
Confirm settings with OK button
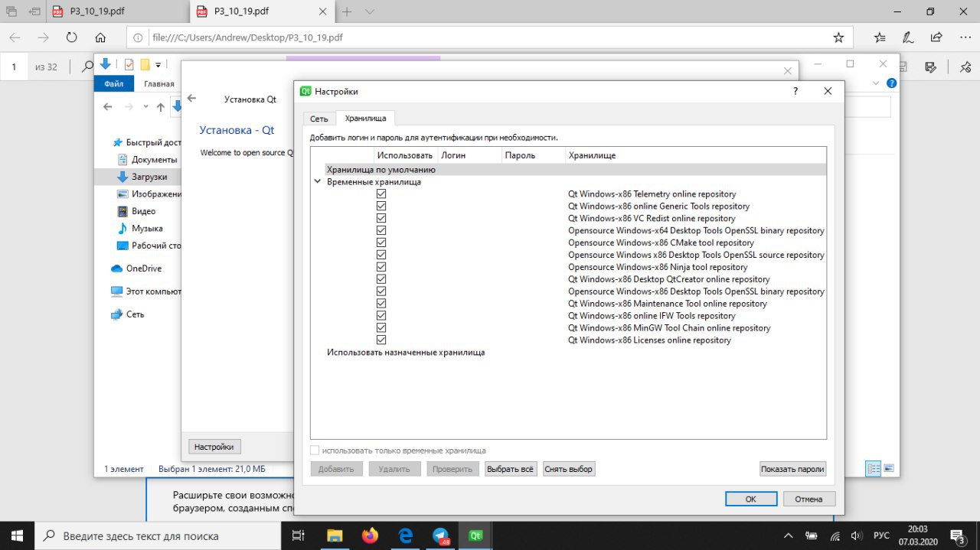tap(751, 499)
